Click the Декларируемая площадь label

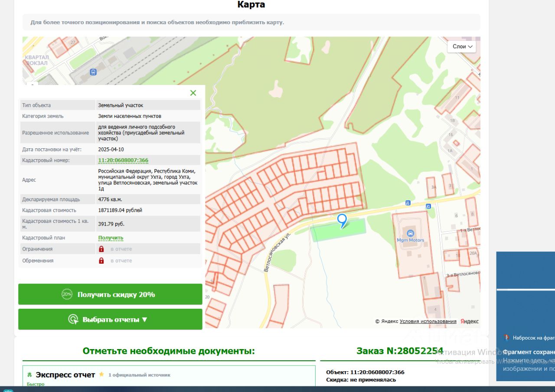point(51,199)
